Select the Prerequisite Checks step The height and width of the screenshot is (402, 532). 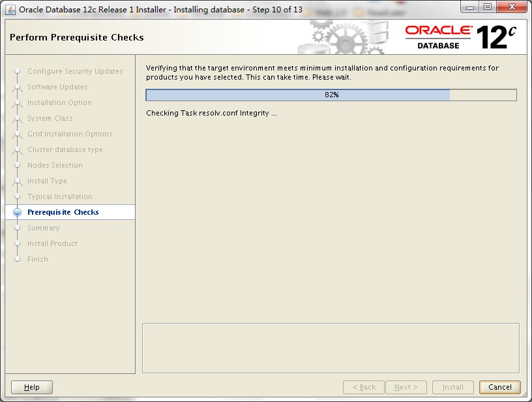pyautogui.click(x=63, y=212)
